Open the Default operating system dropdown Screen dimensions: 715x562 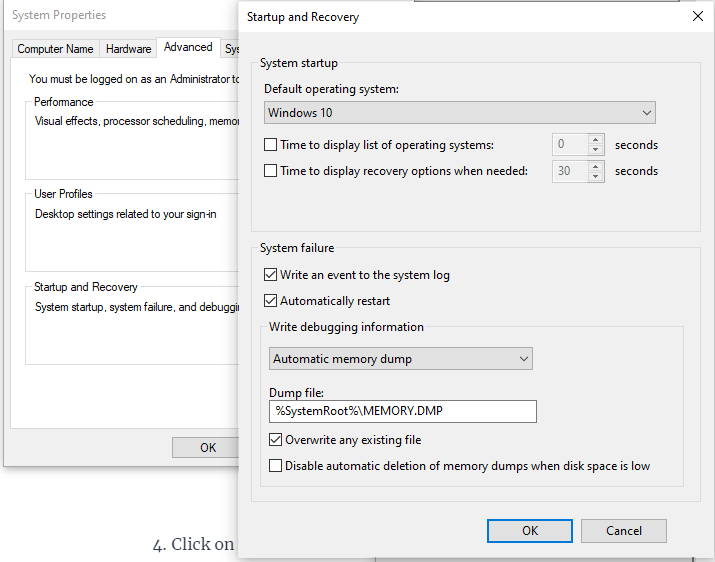pos(459,113)
